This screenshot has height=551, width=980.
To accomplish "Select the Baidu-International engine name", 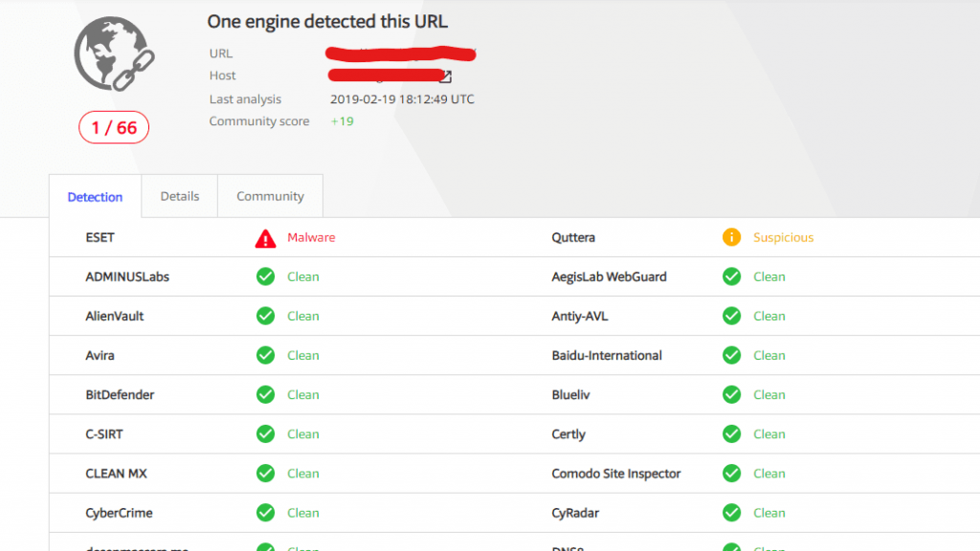I will click(x=606, y=356).
